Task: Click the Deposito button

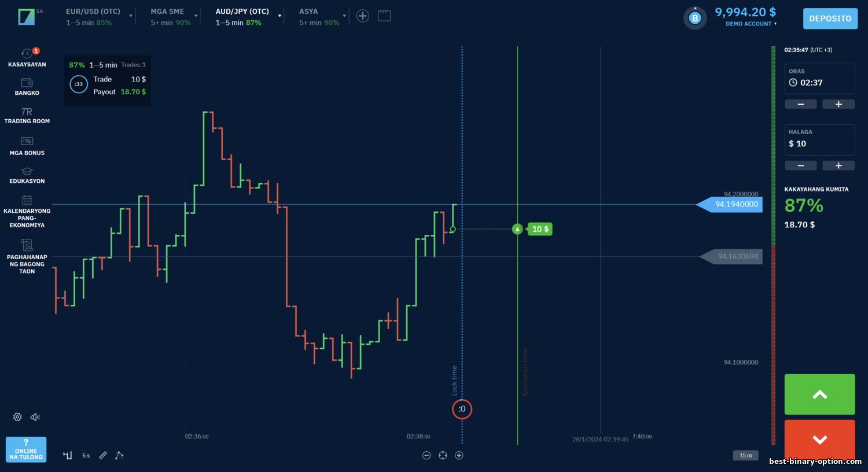Action: click(x=830, y=19)
